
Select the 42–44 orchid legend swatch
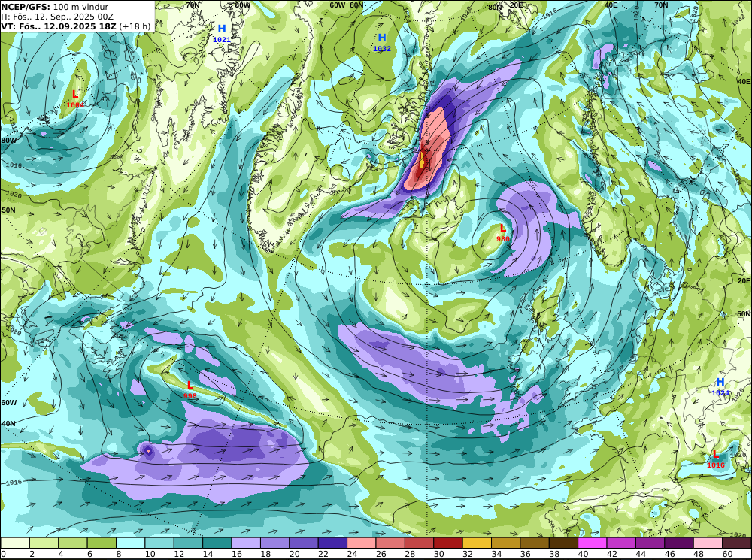pos(621,543)
